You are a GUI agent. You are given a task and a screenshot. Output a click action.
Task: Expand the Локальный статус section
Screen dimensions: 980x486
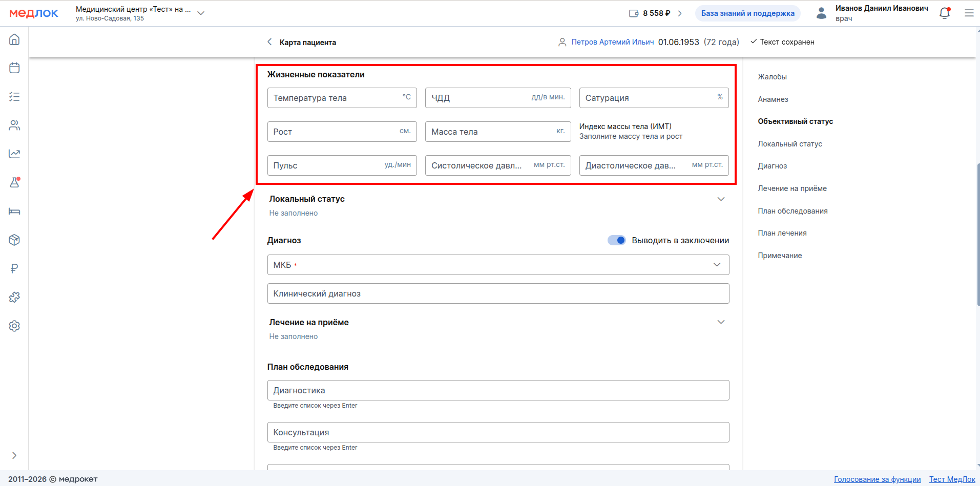[721, 199]
